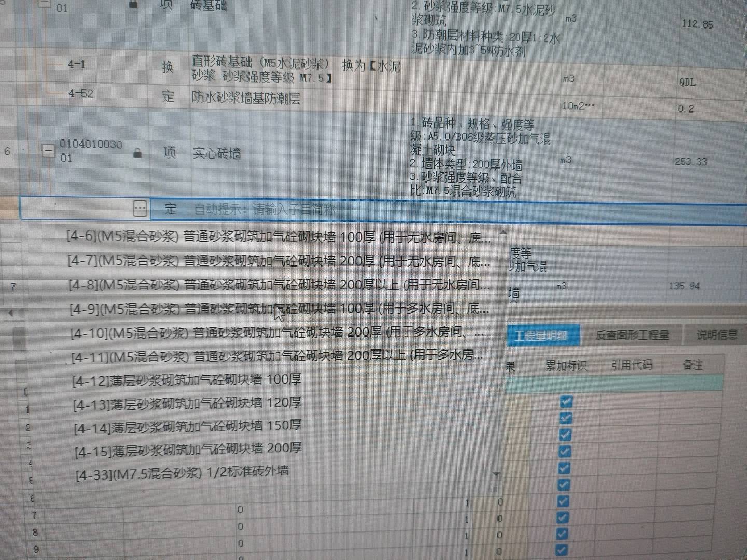Click the quantity value 253.33
747x560 pixels.
[x=691, y=161]
